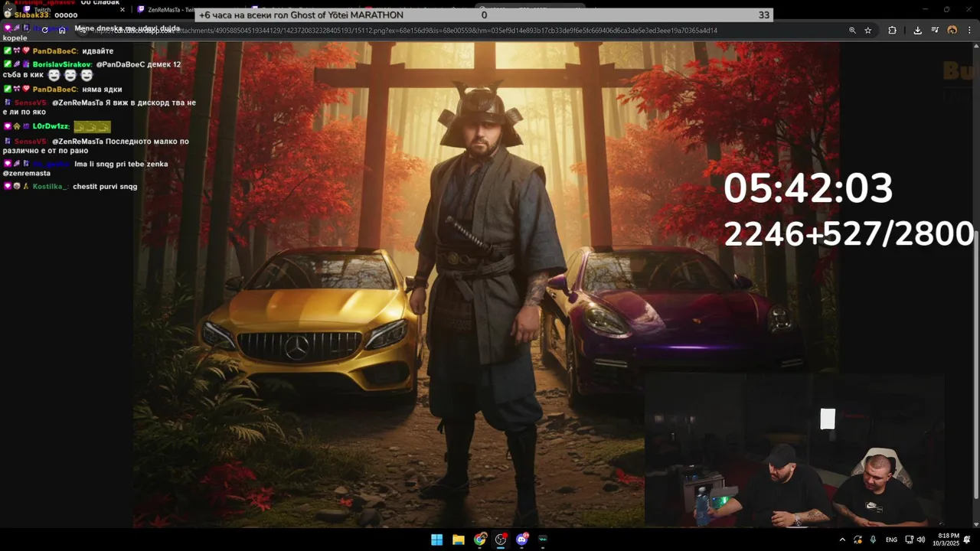Open OBS Studio from the taskbar
980x551 pixels.
coord(501,540)
